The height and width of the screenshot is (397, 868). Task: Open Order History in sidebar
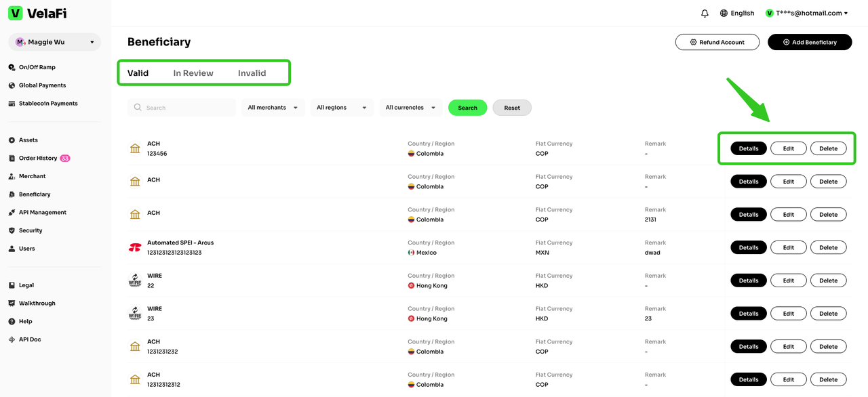38,159
